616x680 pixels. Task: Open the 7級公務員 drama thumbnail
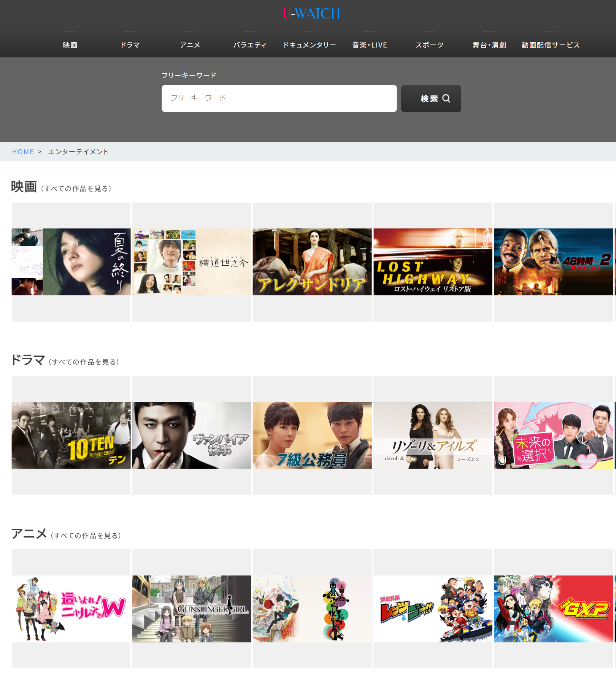(x=312, y=435)
